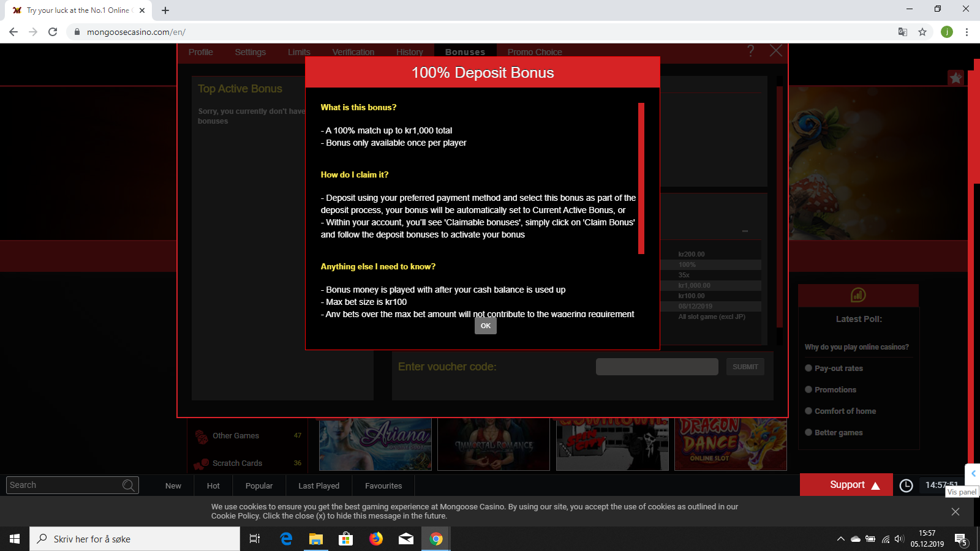
Task: Submit the voucher code
Action: click(x=745, y=367)
